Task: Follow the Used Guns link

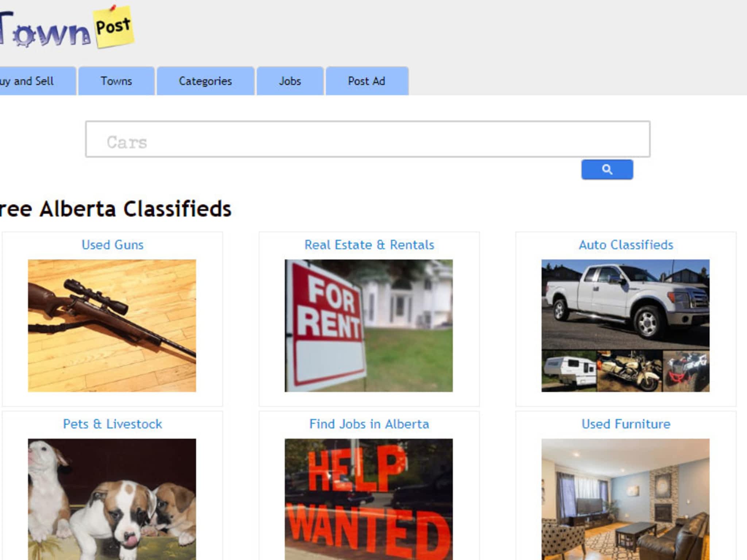Action: click(112, 245)
